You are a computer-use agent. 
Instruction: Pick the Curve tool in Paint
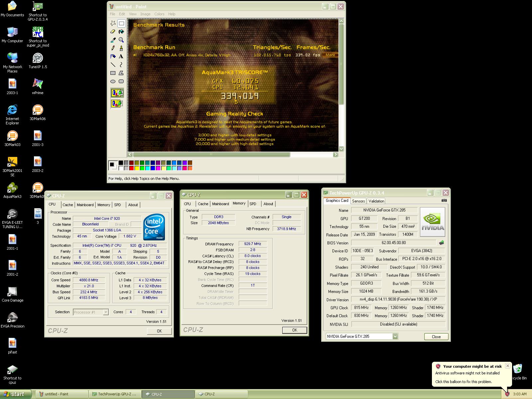point(121,65)
